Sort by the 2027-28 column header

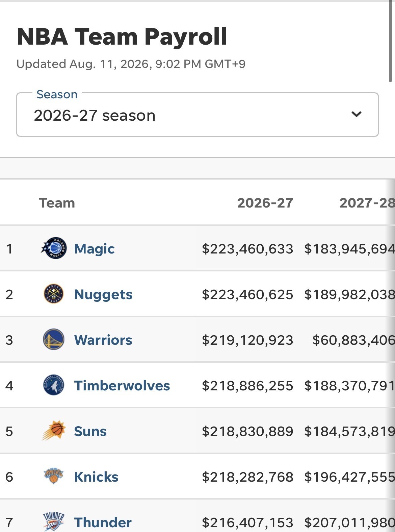pos(367,203)
